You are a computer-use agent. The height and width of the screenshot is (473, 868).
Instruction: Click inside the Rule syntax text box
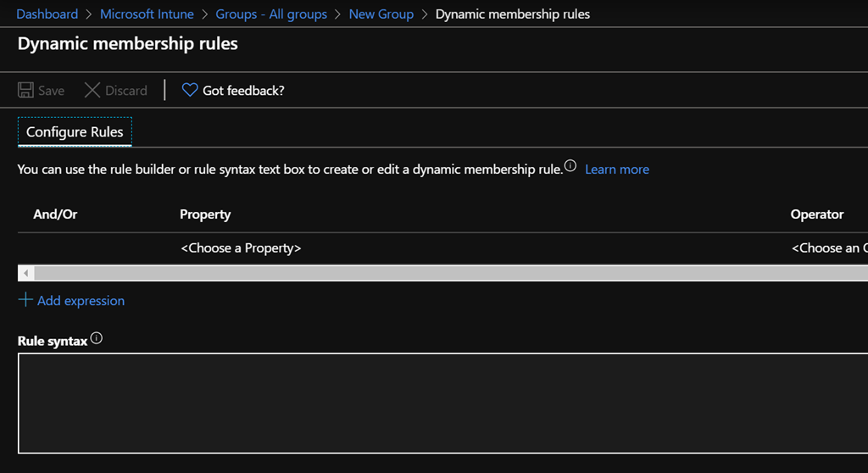coord(441,403)
